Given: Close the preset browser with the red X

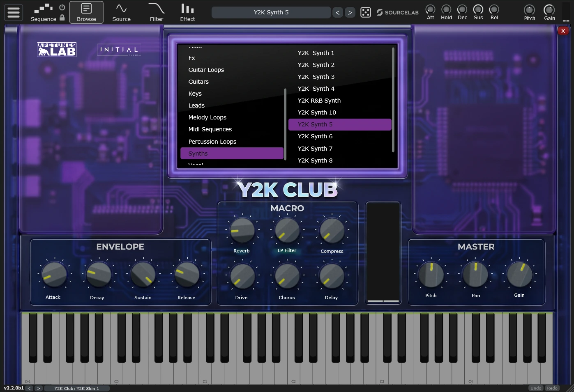Looking at the screenshot, I should coord(563,30).
